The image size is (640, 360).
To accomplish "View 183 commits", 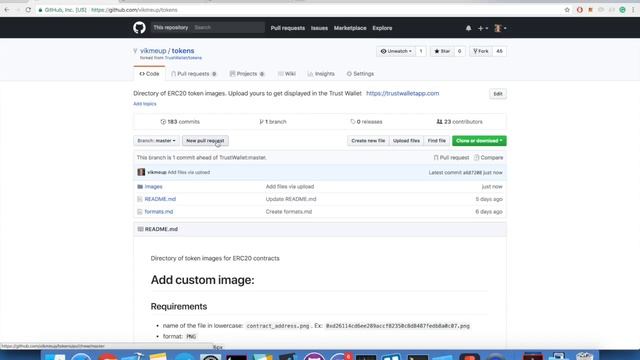I will point(180,122).
